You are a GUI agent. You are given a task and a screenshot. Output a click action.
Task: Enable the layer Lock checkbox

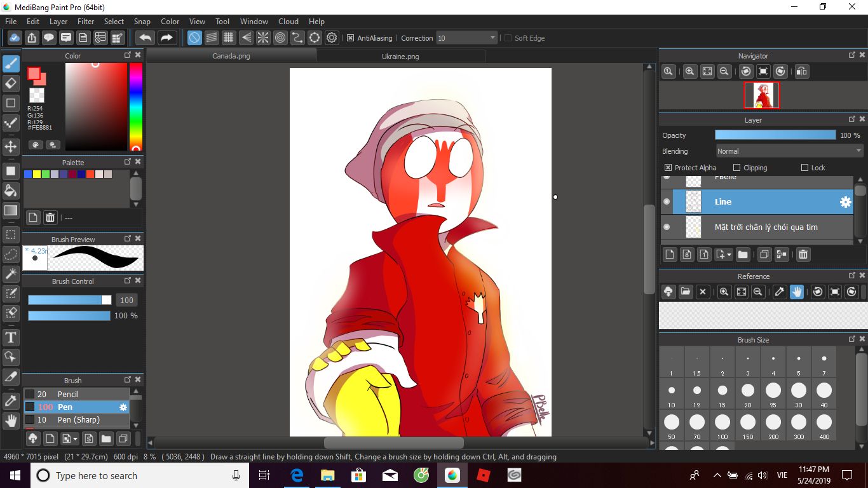tap(805, 168)
